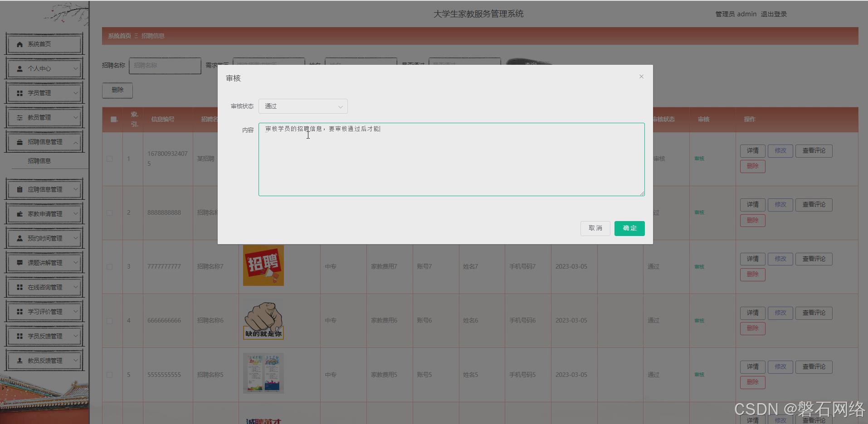This screenshot has height=424, width=868.
Task: Click the 学员管理 grid icon
Action: 19,92
